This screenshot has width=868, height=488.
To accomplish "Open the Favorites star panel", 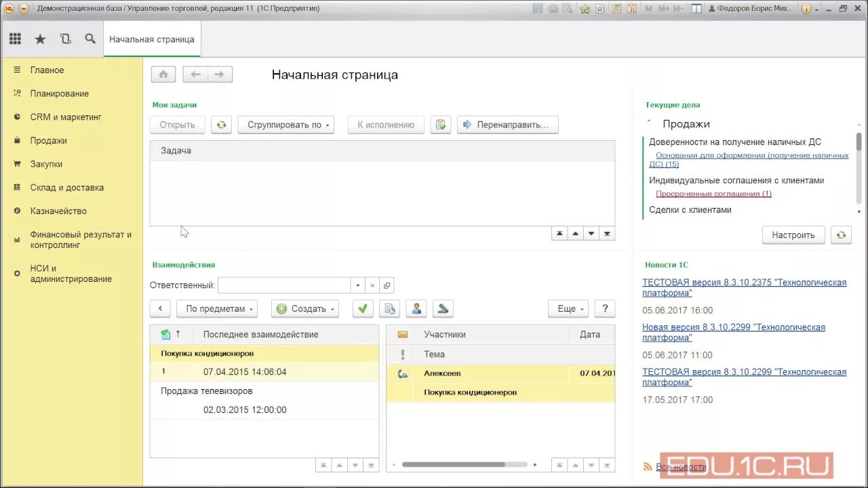I will pos(40,39).
